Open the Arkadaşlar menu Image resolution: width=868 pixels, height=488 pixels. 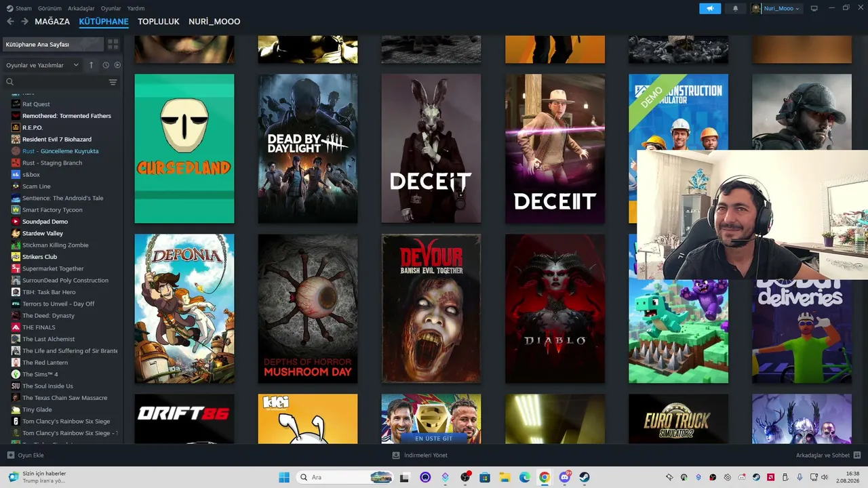[81, 8]
